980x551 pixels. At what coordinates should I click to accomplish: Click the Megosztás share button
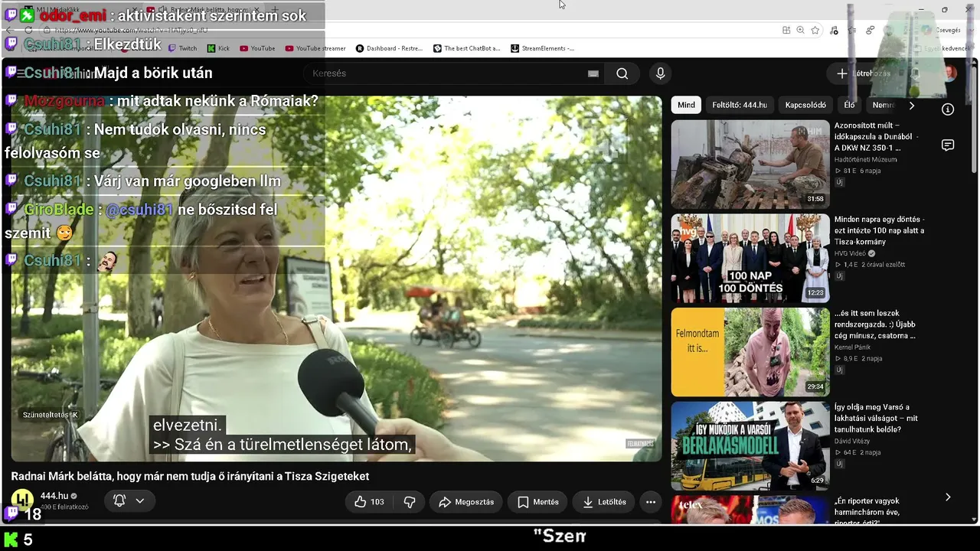pyautogui.click(x=466, y=502)
